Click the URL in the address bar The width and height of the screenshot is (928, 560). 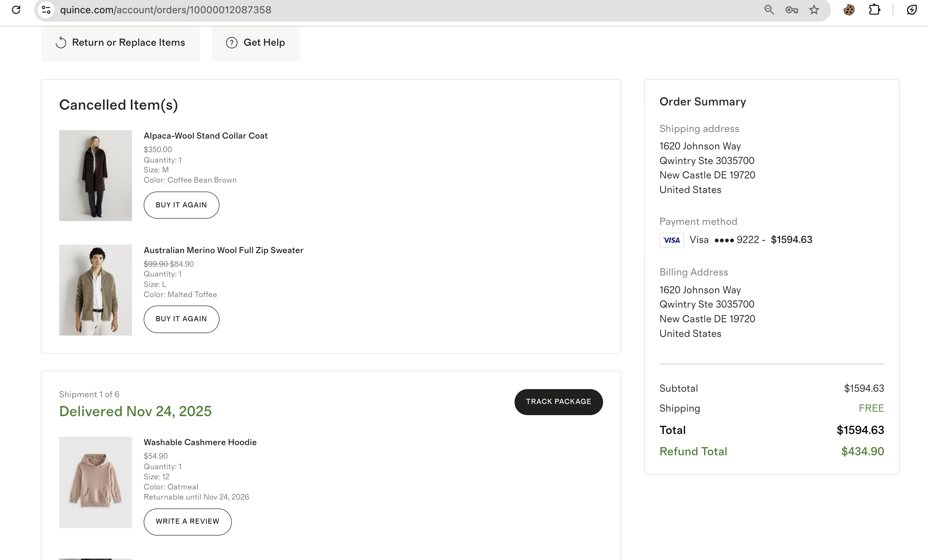[x=166, y=10]
